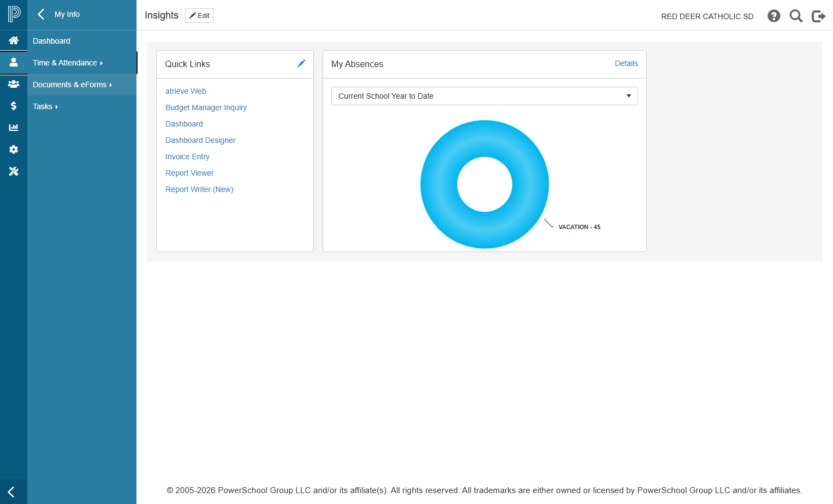Click the sign out icon
833x504 pixels.
(x=818, y=16)
